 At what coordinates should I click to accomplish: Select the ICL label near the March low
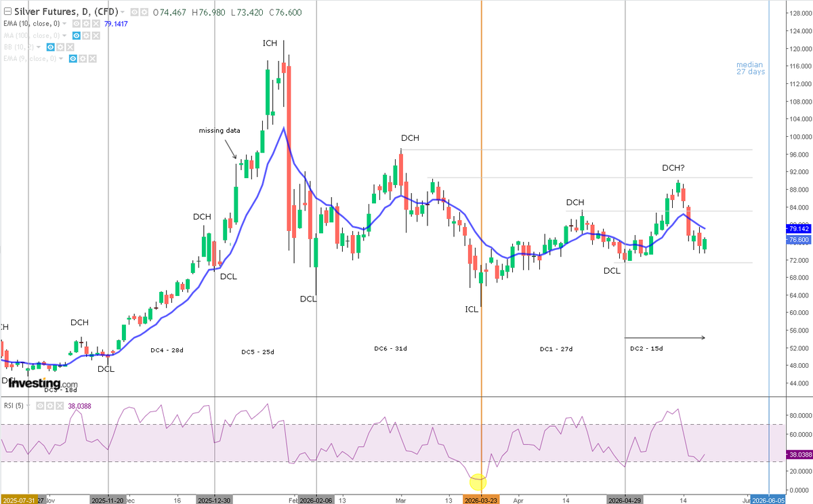click(472, 308)
